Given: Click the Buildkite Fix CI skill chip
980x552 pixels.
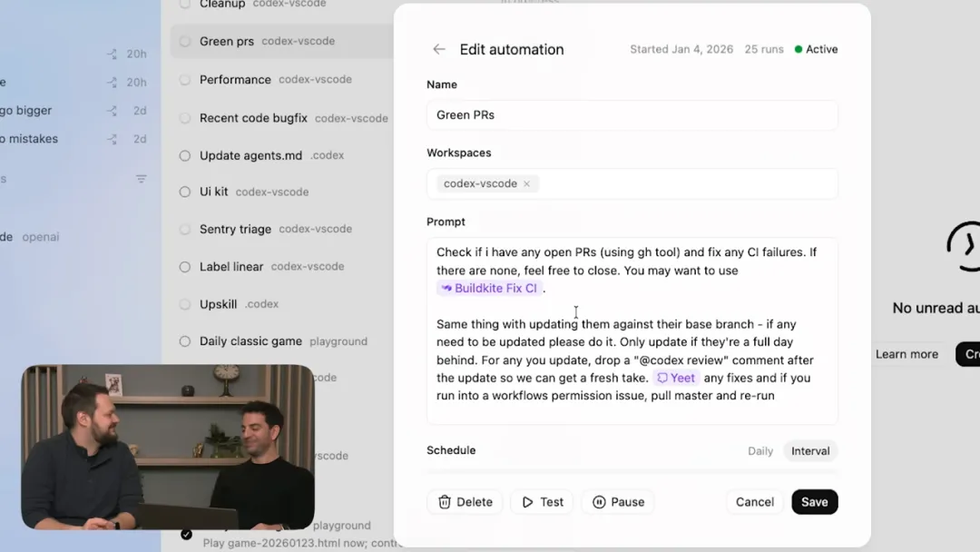Looking at the screenshot, I should (x=489, y=288).
